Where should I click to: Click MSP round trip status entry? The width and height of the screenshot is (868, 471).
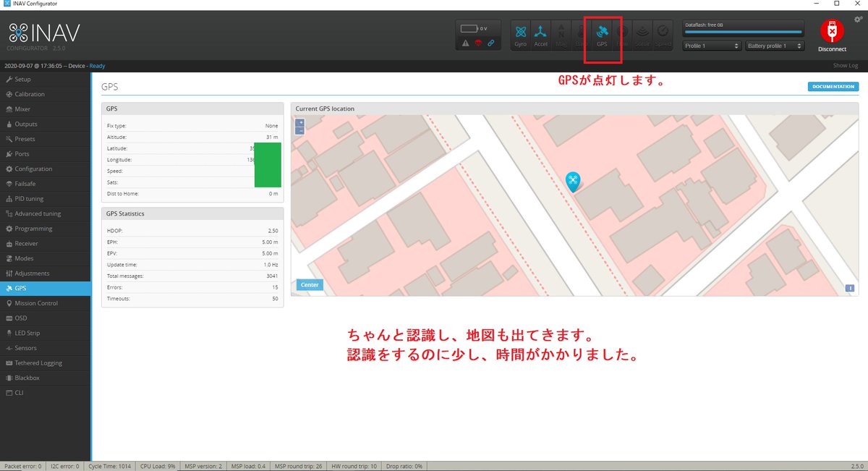[298, 466]
